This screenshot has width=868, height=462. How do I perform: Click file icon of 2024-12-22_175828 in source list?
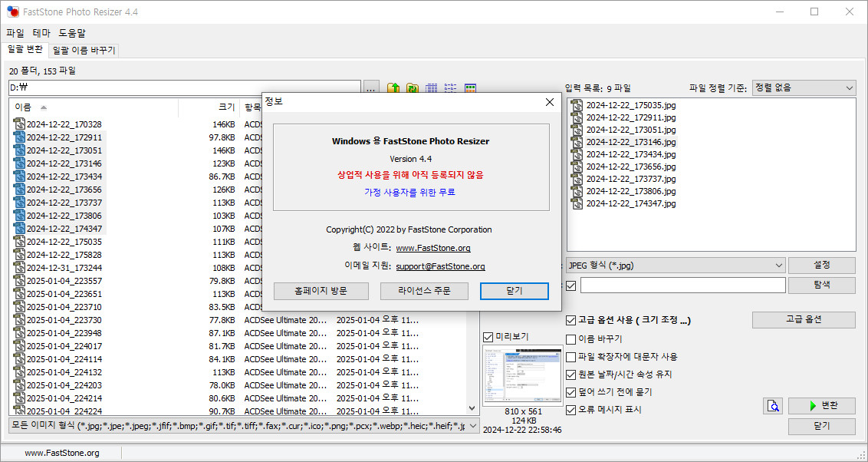pyautogui.click(x=19, y=255)
